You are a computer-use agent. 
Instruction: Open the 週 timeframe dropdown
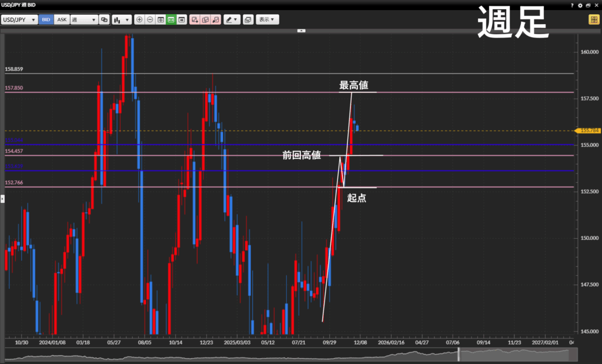pos(83,19)
